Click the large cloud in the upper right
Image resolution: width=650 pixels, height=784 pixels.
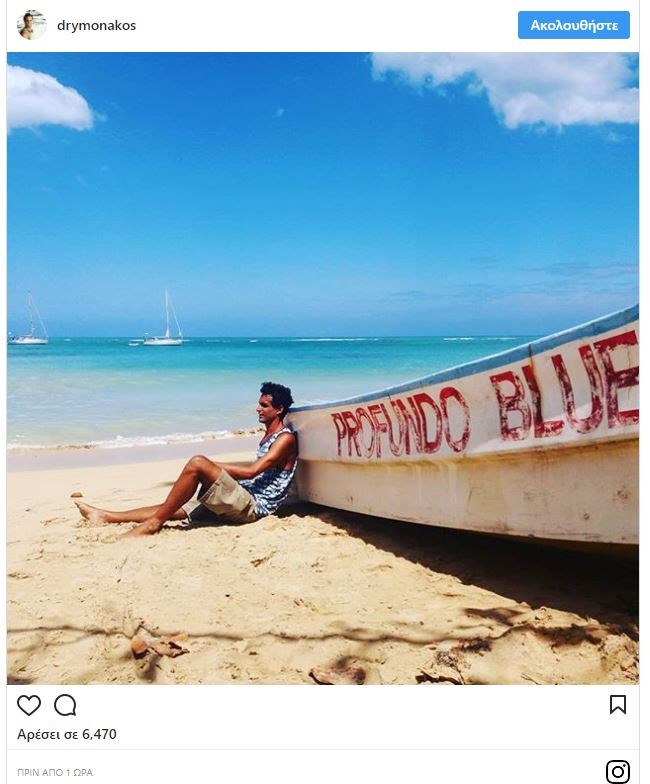(505, 88)
